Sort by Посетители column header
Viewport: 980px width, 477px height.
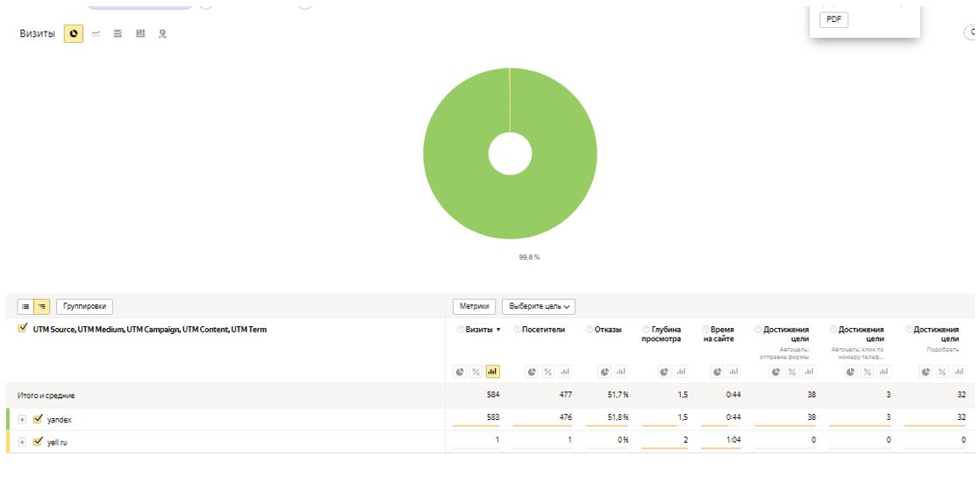point(543,330)
